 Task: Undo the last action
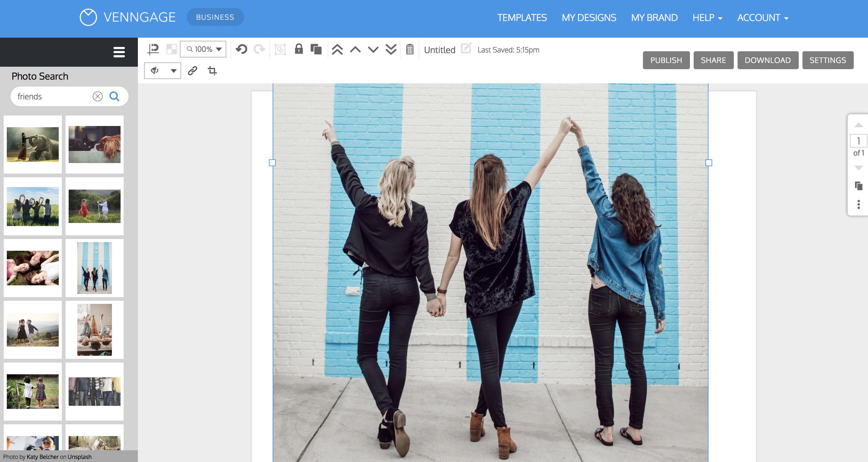(x=241, y=49)
